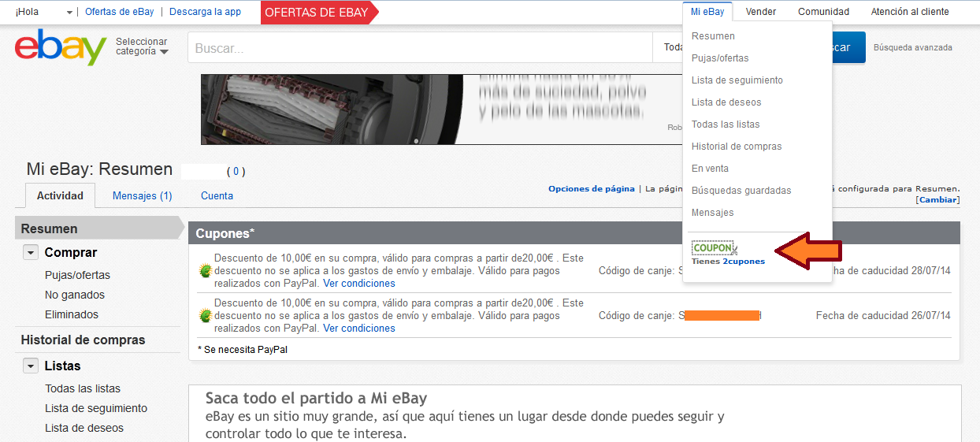Click the coupon icon of the 28/07/14 coupon
Viewport: 980px width, 442px height.
[206, 270]
